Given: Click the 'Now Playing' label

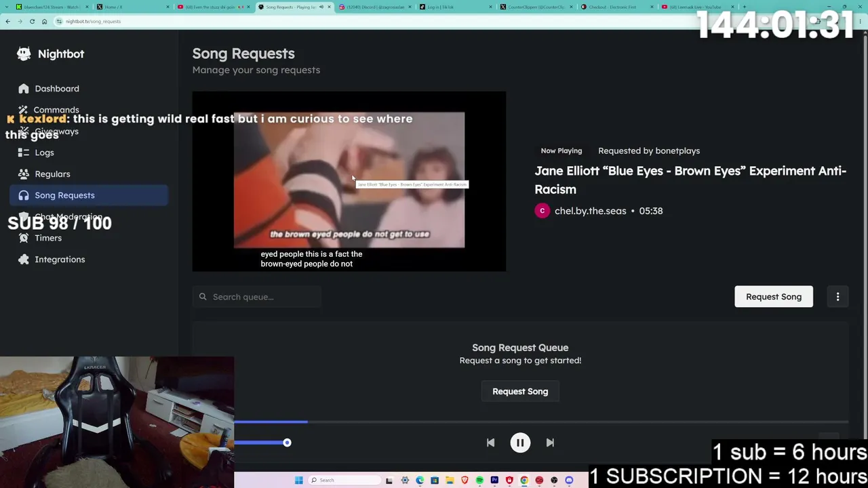Looking at the screenshot, I should tap(561, 151).
